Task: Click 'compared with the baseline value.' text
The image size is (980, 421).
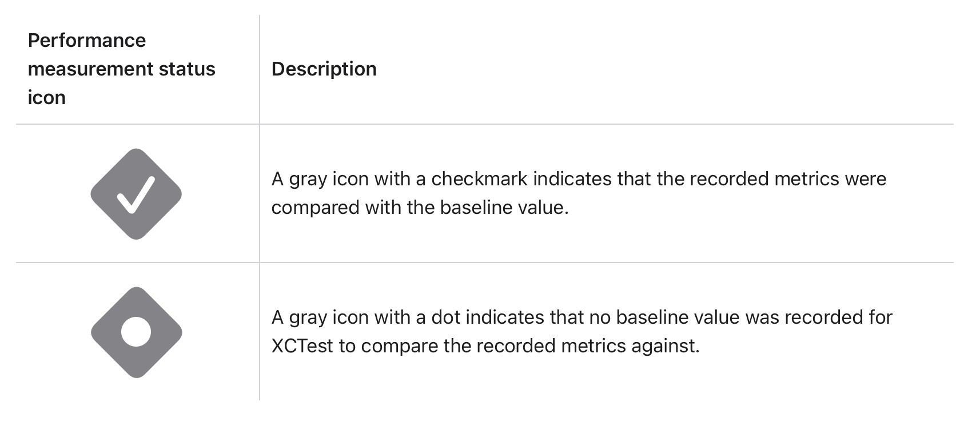Action: click(420, 208)
